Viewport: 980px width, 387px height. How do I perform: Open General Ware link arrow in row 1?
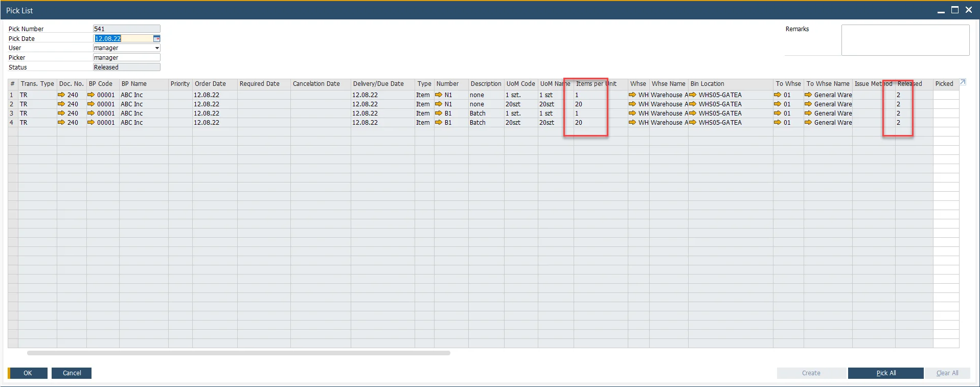808,95
